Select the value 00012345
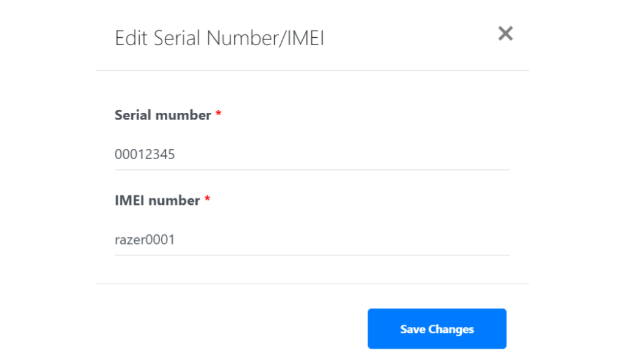The height and width of the screenshot is (364, 625). point(145,154)
